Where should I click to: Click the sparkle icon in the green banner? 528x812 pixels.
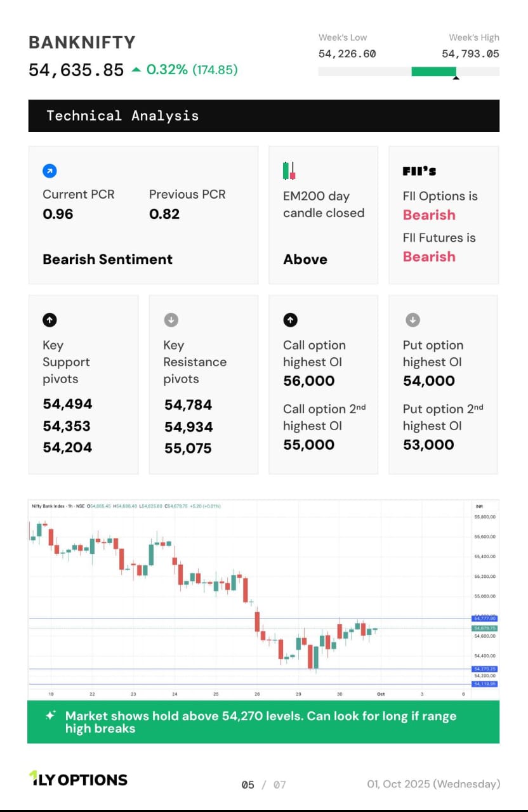click(x=50, y=716)
